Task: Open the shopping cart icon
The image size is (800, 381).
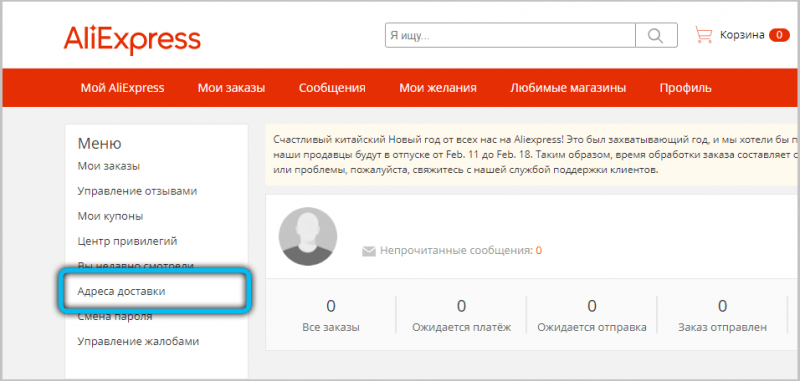Action: tap(703, 35)
